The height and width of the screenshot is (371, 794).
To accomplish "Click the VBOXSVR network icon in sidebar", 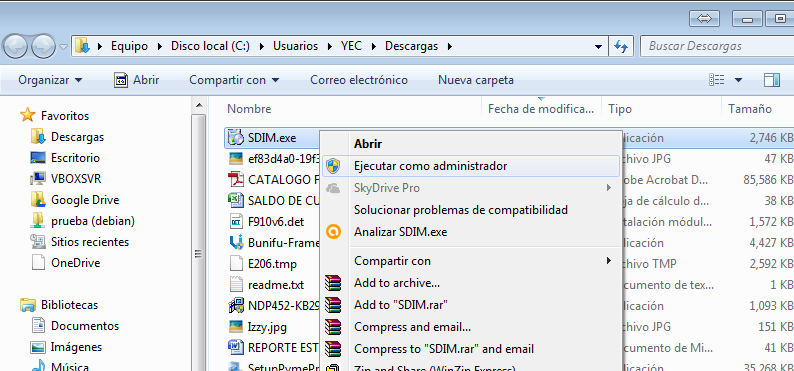I will coord(38,179).
